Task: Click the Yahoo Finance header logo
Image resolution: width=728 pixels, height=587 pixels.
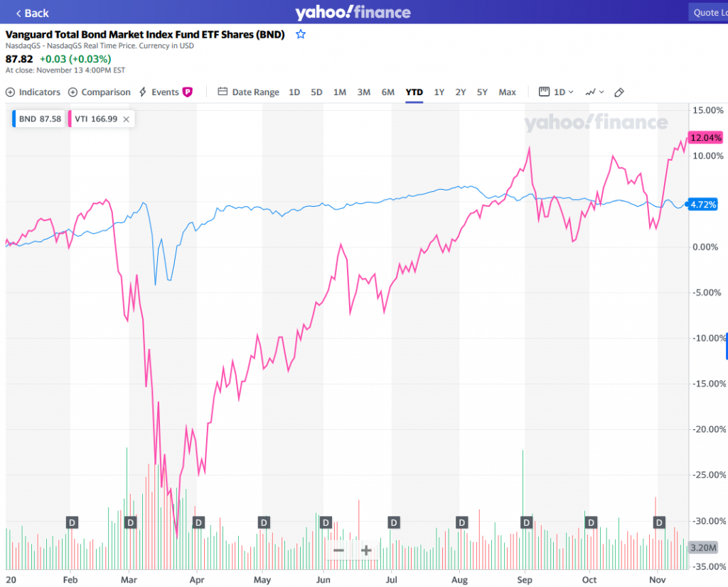Action: [x=353, y=13]
